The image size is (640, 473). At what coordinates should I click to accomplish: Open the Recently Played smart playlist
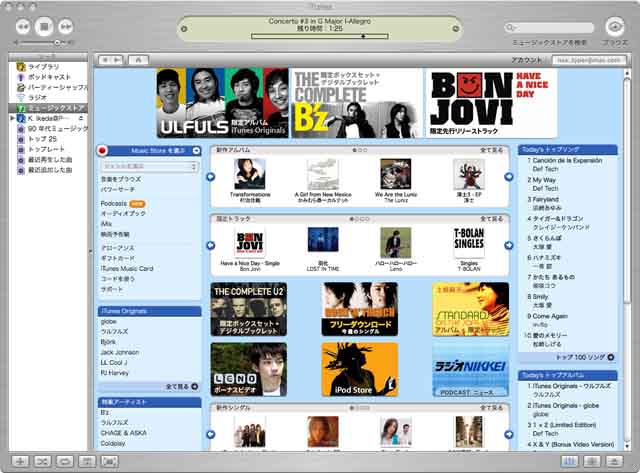point(48,160)
